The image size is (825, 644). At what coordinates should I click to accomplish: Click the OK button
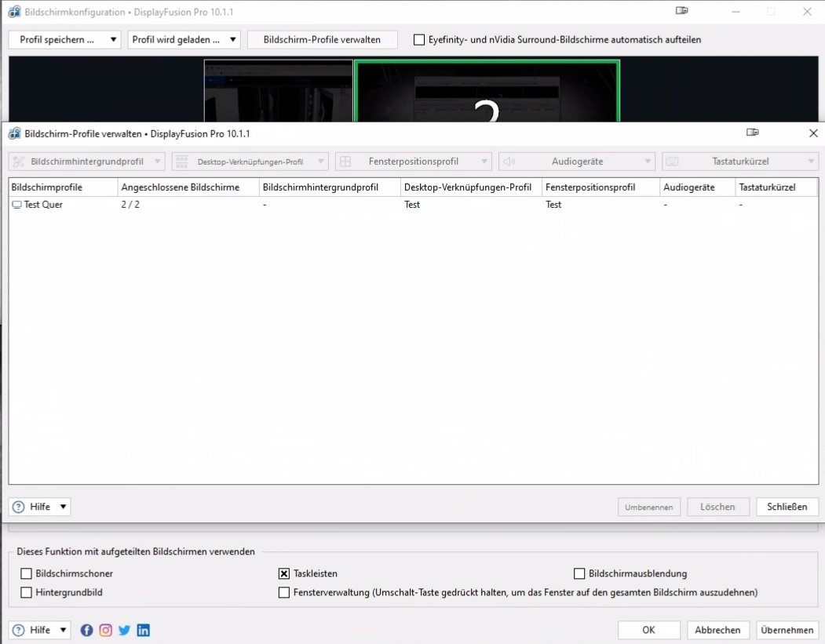tap(648, 630)
